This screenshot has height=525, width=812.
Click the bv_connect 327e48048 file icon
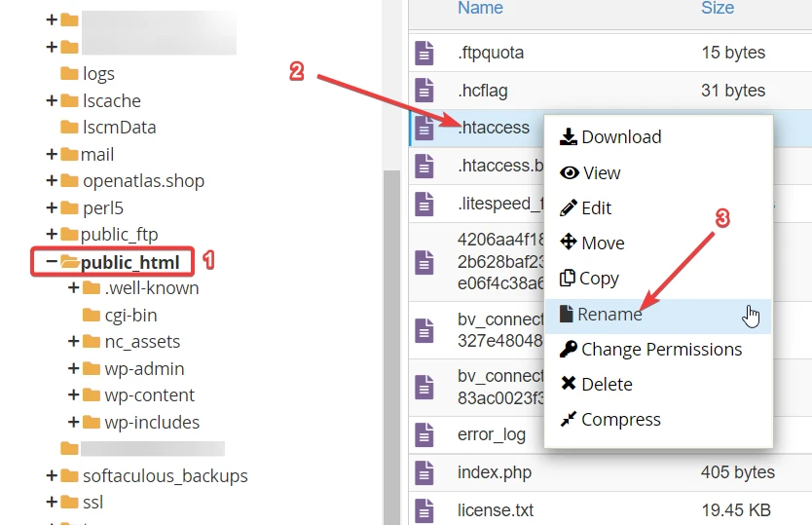tap(424, 330)
